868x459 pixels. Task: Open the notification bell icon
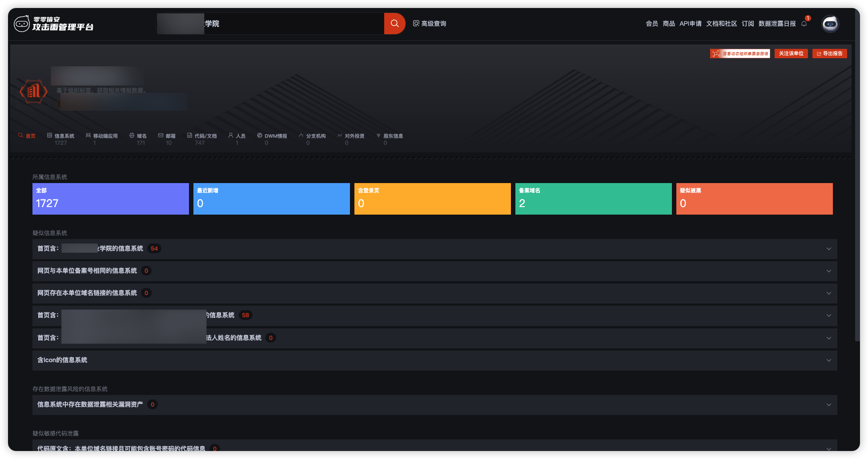(804, 24)
